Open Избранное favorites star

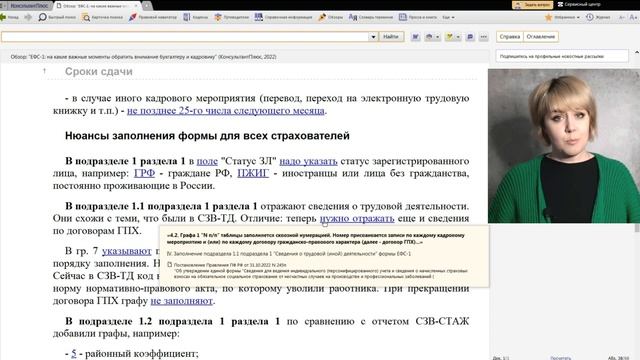point(549,17)
